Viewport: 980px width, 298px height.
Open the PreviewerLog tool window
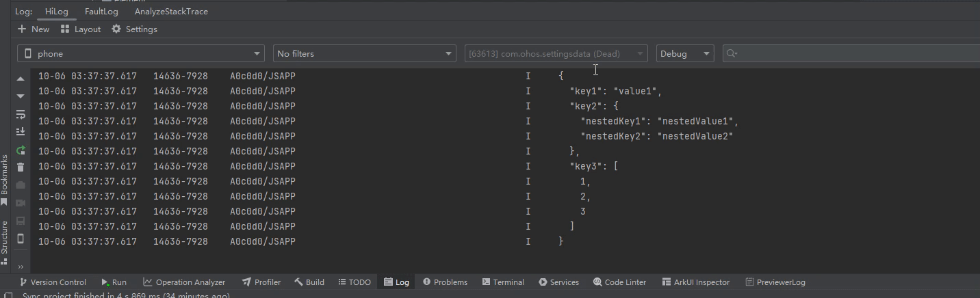click(775, 282)
